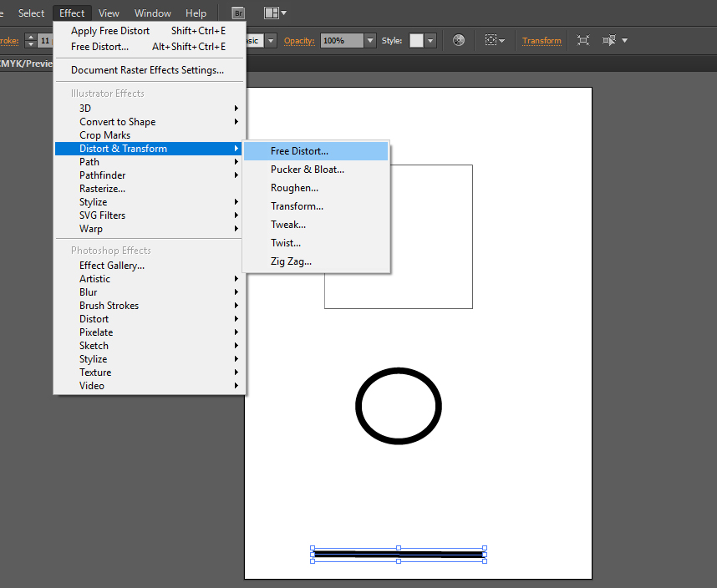The height and width of the screenshot is (588, 717).
Task: Click the Isolate Selected Object icon
Action: [x=584, y=40]
